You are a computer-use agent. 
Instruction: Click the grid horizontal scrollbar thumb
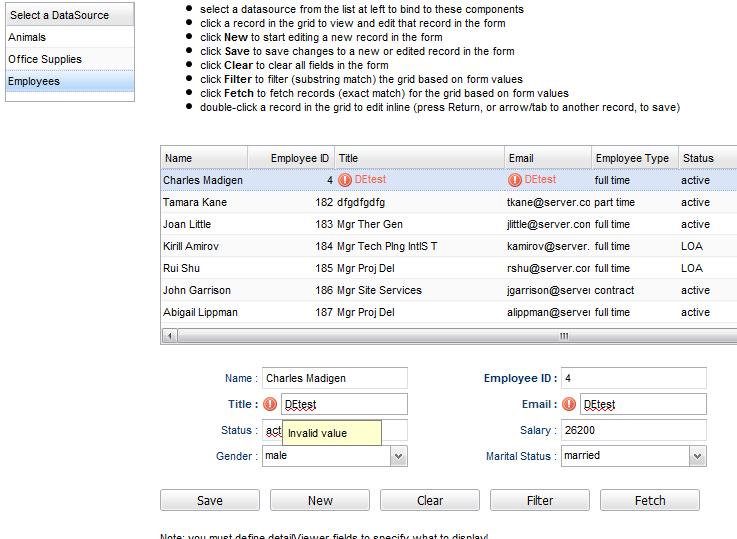tap(564, 336)
